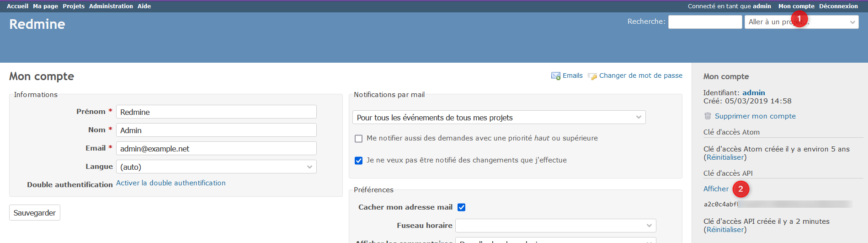Click the Emails envelope icon

coord(555,76)
